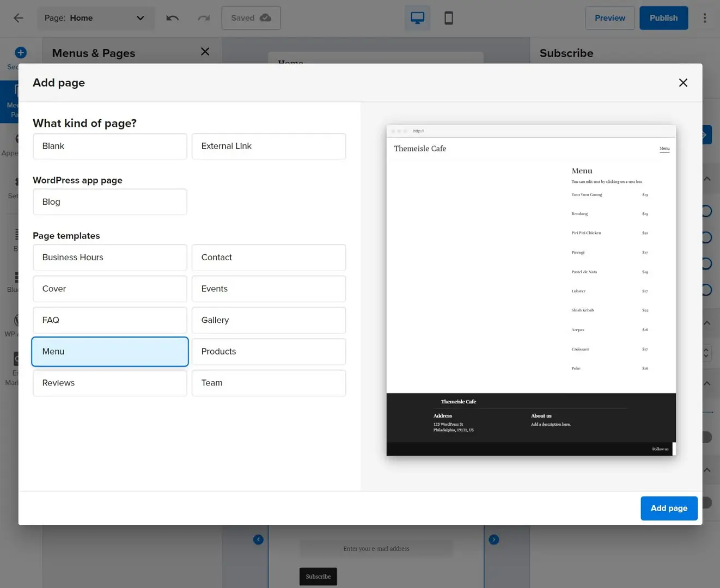This screenshot has height=588, width=720.
Task: Open the Page selector showing Home
Action: [96, 17]
